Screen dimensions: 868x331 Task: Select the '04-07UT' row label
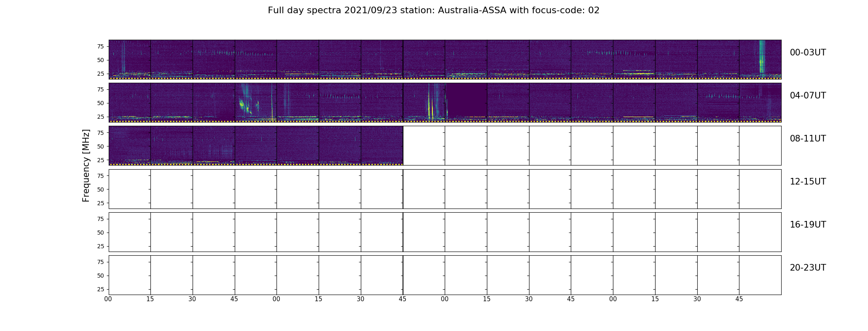808,96
